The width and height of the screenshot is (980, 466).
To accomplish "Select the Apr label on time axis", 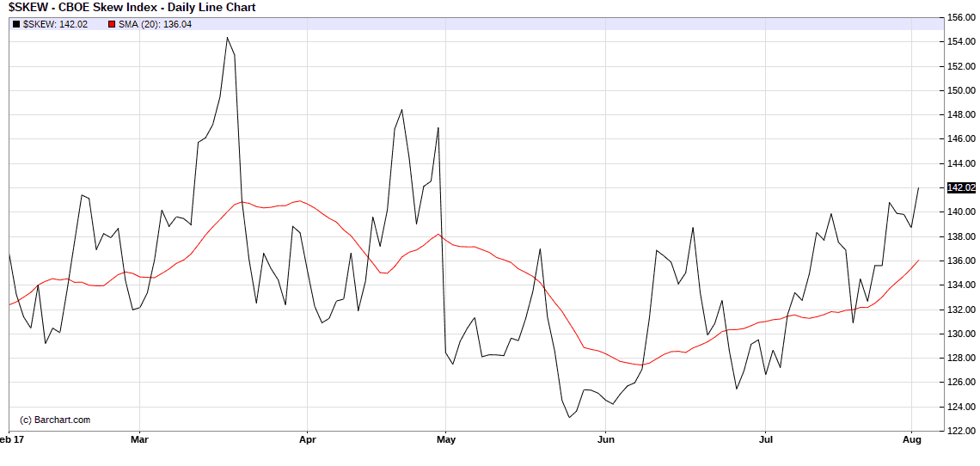I will pyautogui.click(x=307, y=440).
